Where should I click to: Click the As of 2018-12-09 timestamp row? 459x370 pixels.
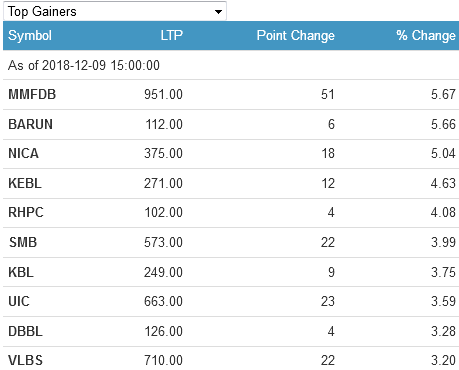click(x=231, y=65)
